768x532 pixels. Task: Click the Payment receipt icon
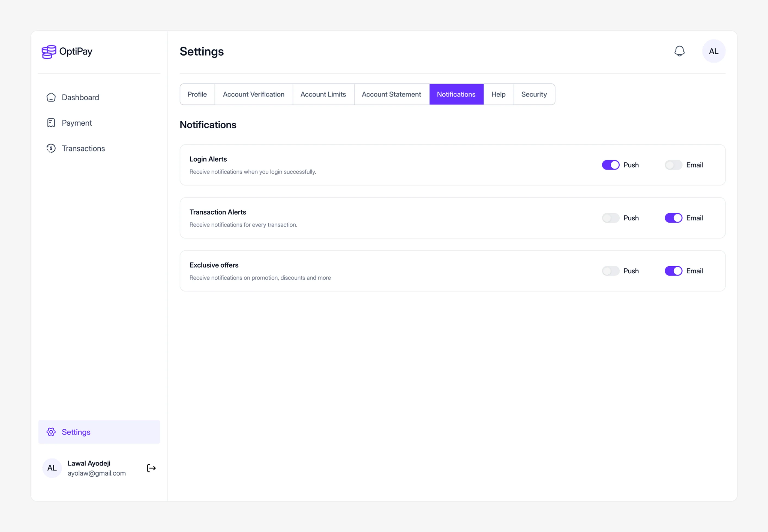(x=51, y=123)
